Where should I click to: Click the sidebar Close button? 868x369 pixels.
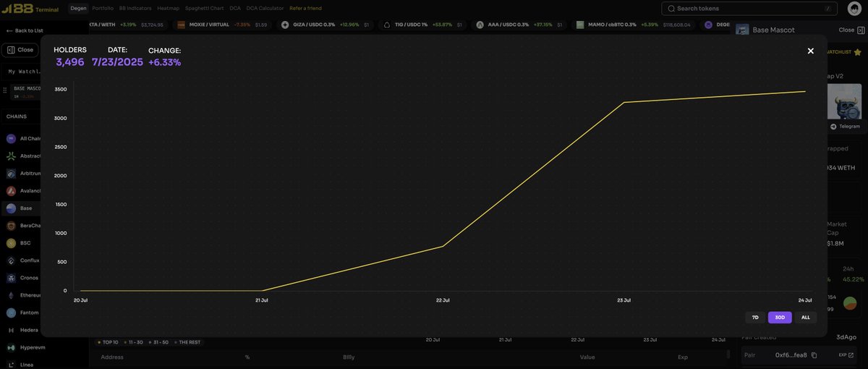(x=20, y=50)
